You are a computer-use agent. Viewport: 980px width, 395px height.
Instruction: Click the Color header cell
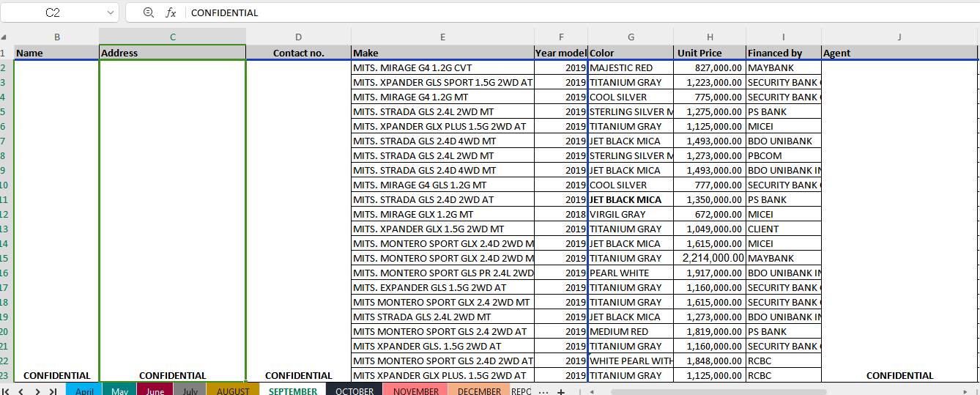631,53
